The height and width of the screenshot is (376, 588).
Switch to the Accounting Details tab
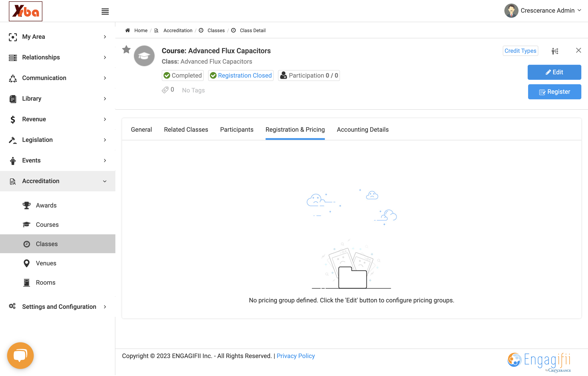363,129
